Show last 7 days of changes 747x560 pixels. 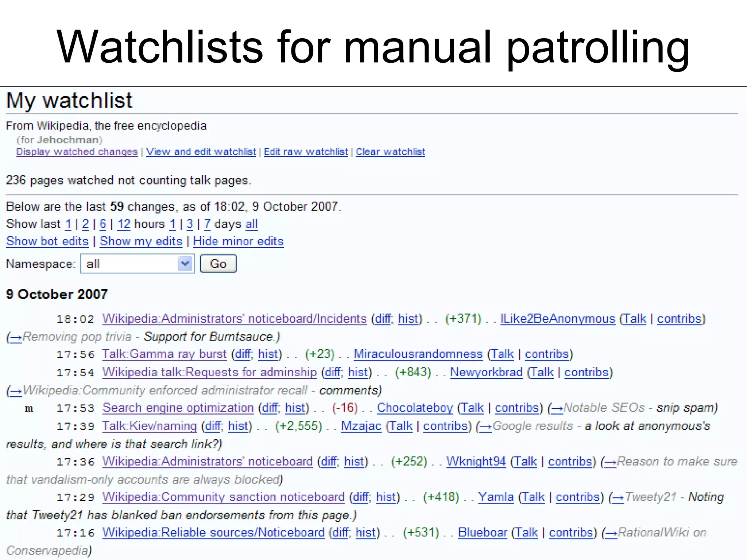click(x=207, y=224)
